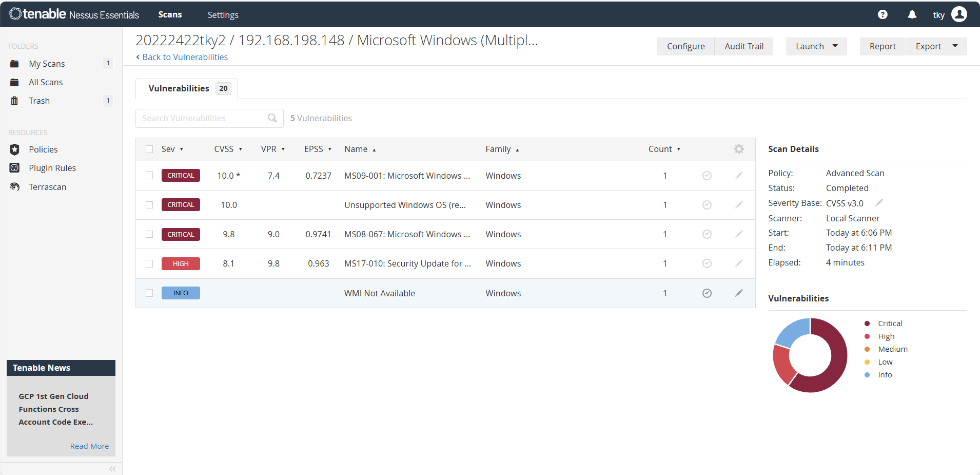Sort by the Name column
Viewport: 980px width, 475px height.
(x=360, y=149)
